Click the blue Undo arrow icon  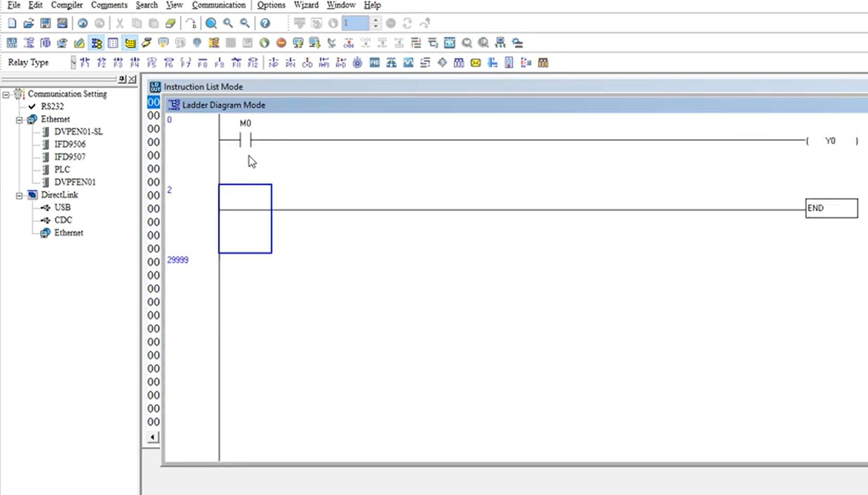tap(83, 23)
